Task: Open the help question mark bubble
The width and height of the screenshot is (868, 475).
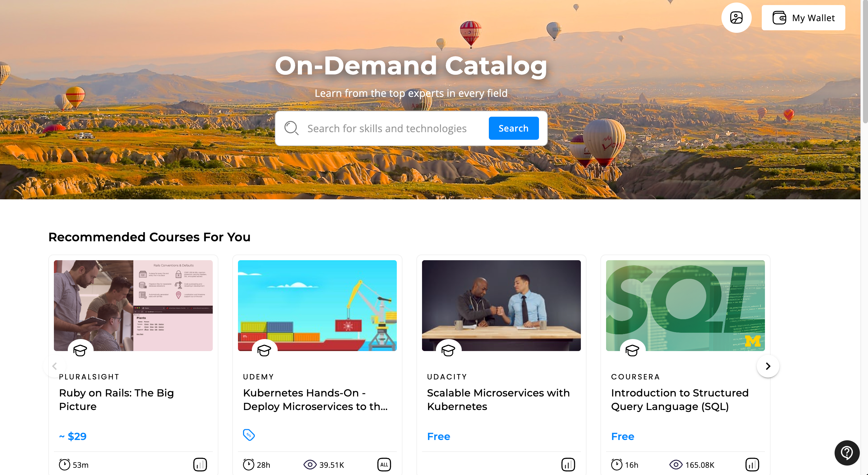Action: coord(847,453)
